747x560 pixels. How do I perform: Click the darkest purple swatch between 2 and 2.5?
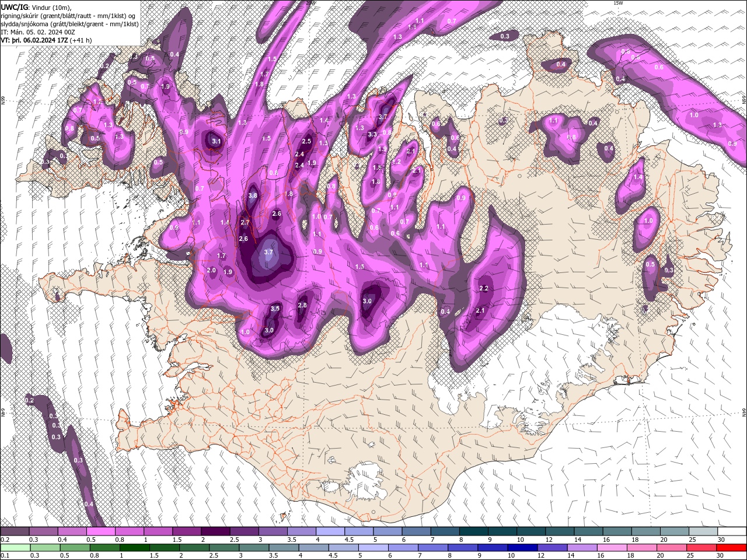coord(215,531)
